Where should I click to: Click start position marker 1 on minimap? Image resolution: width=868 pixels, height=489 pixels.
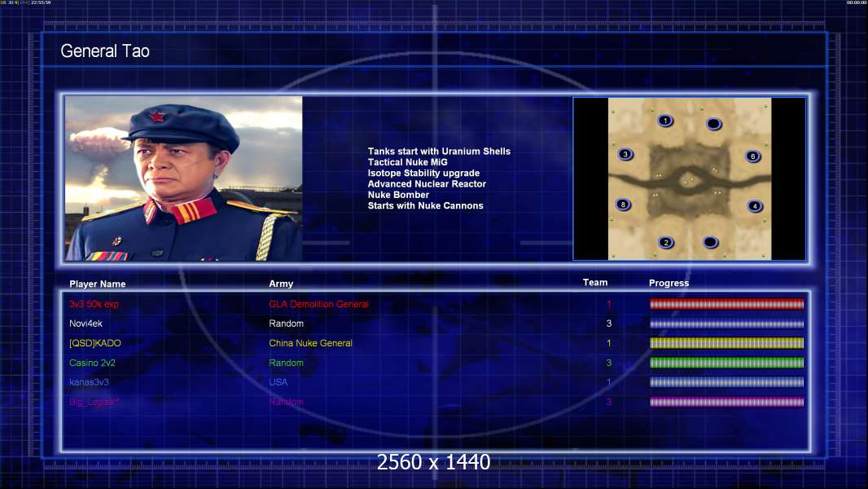click(x=665, y=120)
